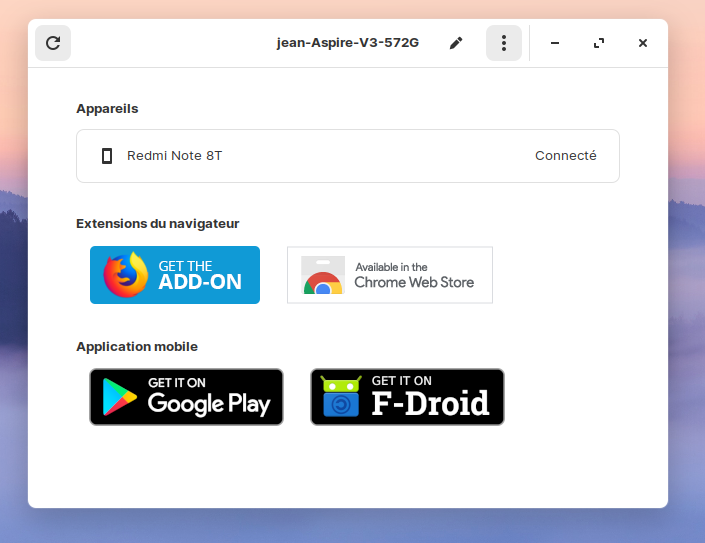Click the Connecté status label
Image resolution: width=705 pixels, height=543 pixels.
click(565, 156)
